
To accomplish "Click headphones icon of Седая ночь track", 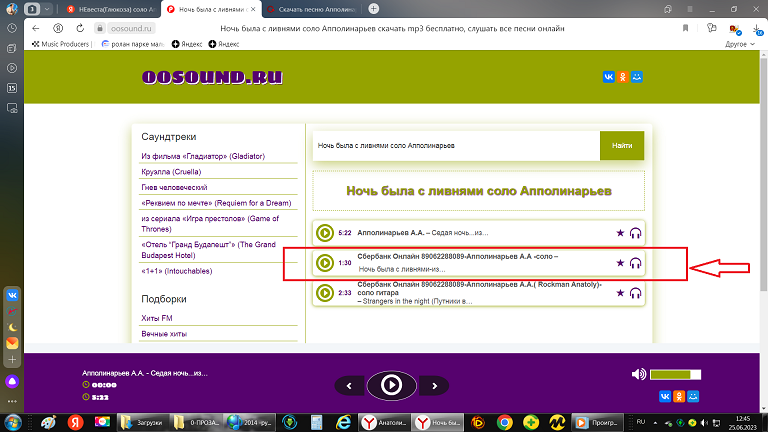I will point(635,233).
